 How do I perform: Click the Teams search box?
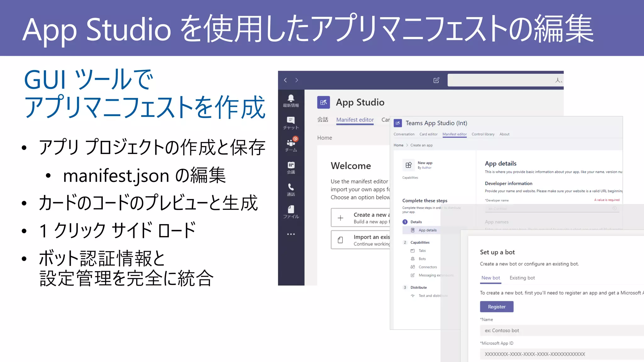point(505,80)
